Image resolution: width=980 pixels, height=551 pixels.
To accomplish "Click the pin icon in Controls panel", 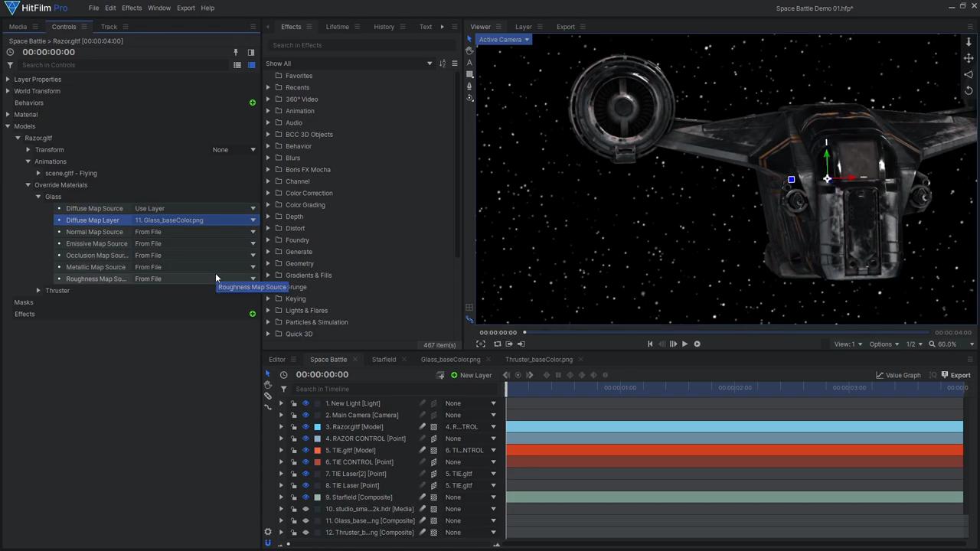I will pyautogui.click(x=236, y=53).
